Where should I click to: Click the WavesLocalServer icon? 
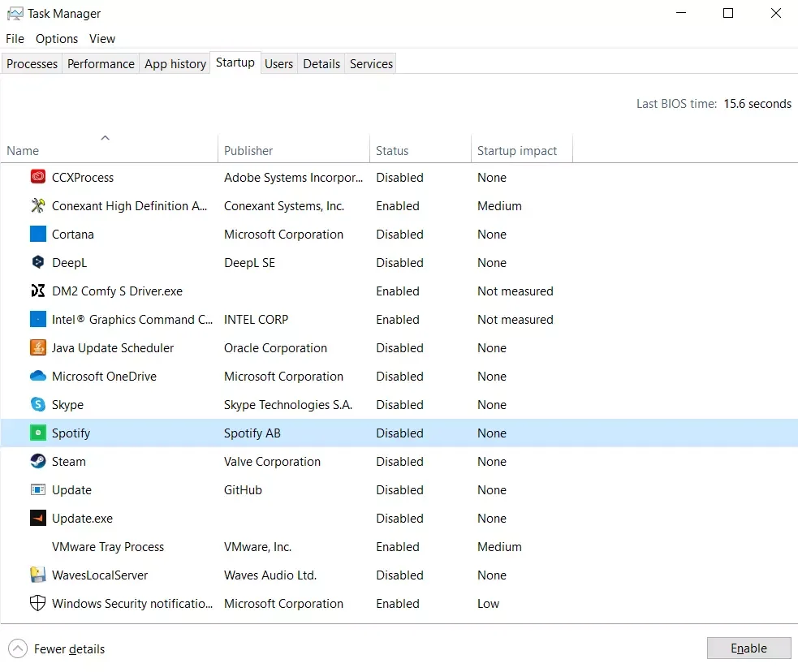(37, 575)
